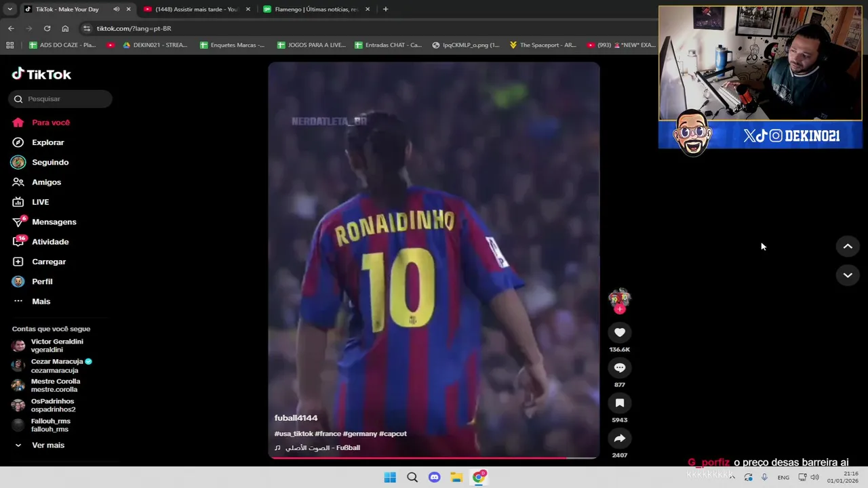Open Windows taskbar search
The image size is (868, 488).
(412, 477)
